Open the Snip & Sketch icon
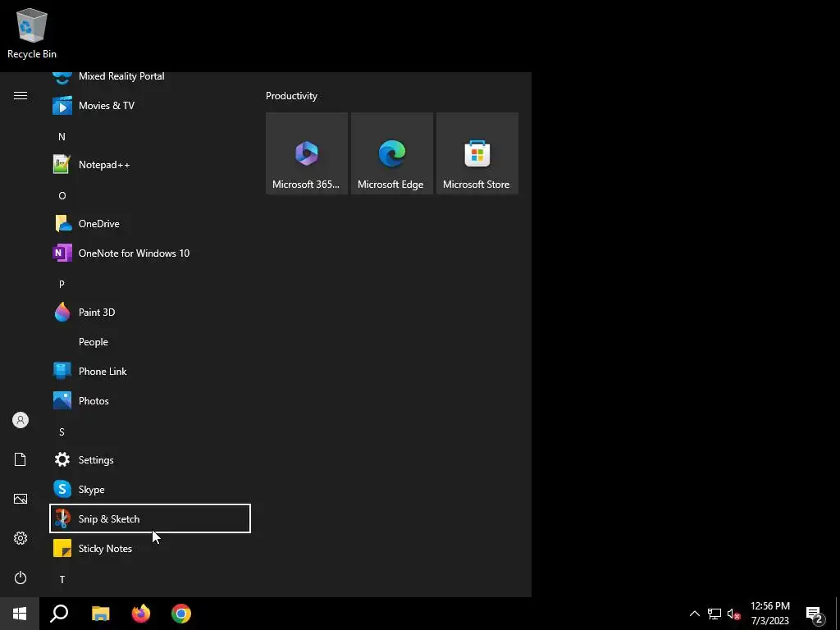 pyautogui.click(x=62, y=518)
